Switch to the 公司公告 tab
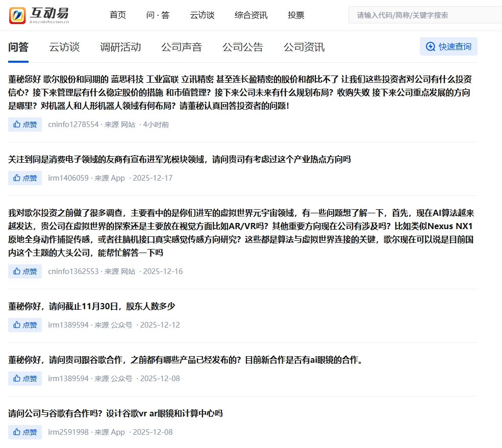Viewport: 502px width, 448px height. coord(243,47)
